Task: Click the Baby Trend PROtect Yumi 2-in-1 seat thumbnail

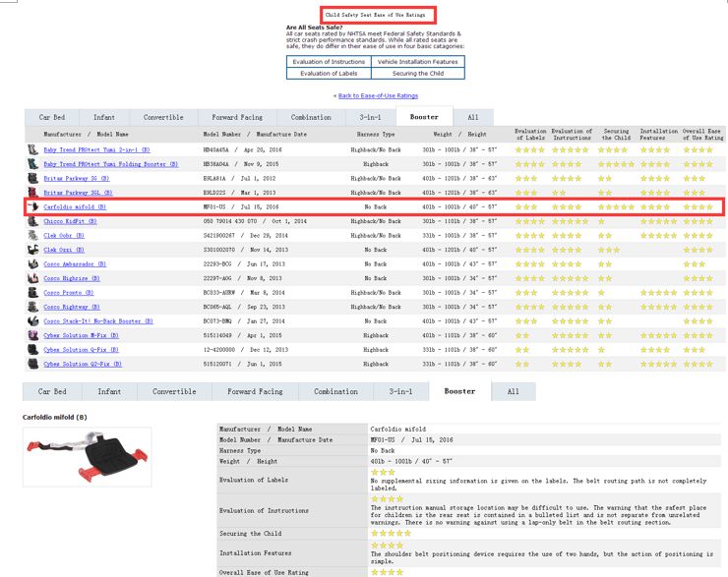Action: (32, 149)
